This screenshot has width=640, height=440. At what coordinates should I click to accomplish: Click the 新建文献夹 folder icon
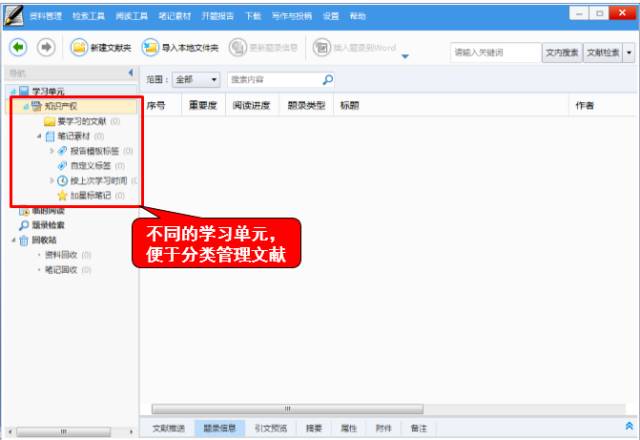[79, 48]
